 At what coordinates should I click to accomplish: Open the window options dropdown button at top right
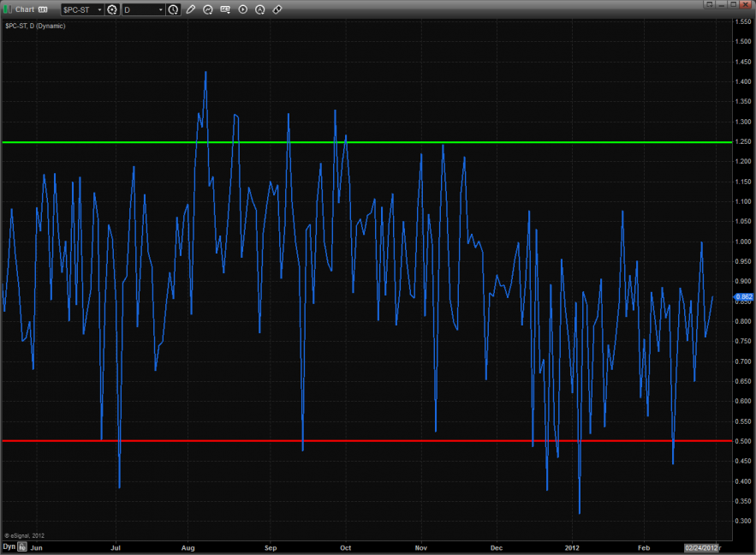(709, 4)
